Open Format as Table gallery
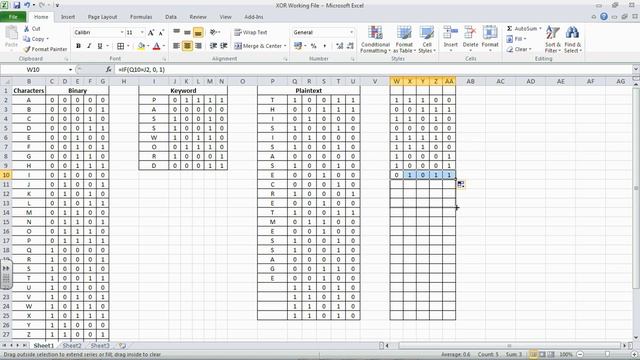This screenshot has height=360, width=640. pos(404,39)
